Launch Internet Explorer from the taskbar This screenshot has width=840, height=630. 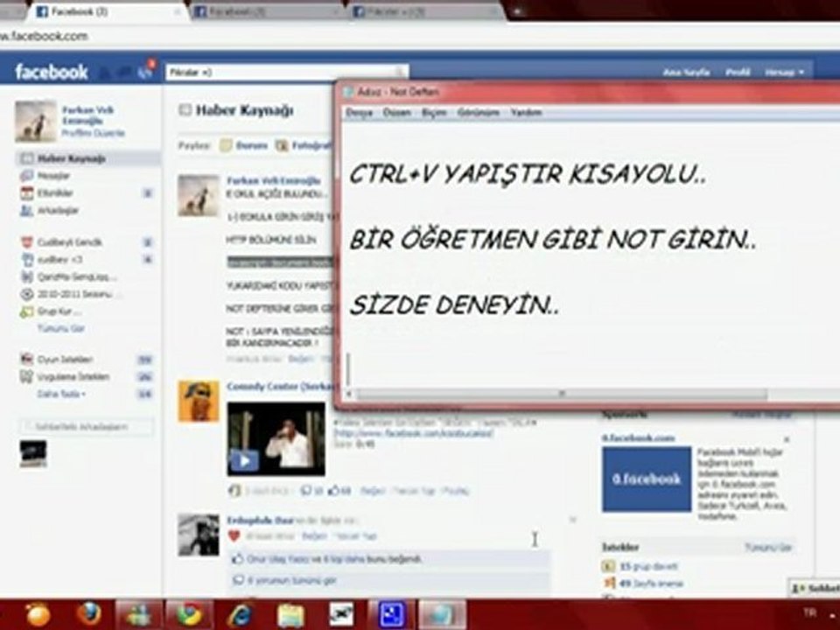[240, 615]
